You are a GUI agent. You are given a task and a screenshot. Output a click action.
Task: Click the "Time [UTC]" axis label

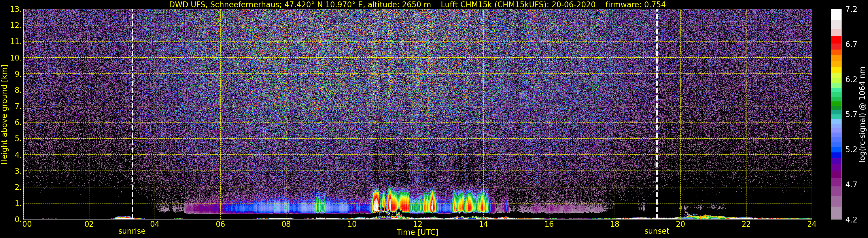point(417,232)
